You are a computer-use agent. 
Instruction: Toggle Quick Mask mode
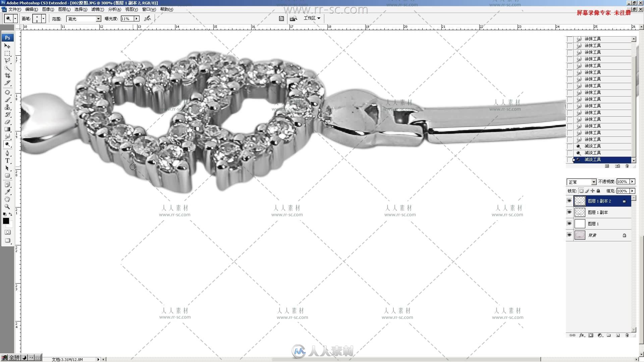tap(7, 232)
